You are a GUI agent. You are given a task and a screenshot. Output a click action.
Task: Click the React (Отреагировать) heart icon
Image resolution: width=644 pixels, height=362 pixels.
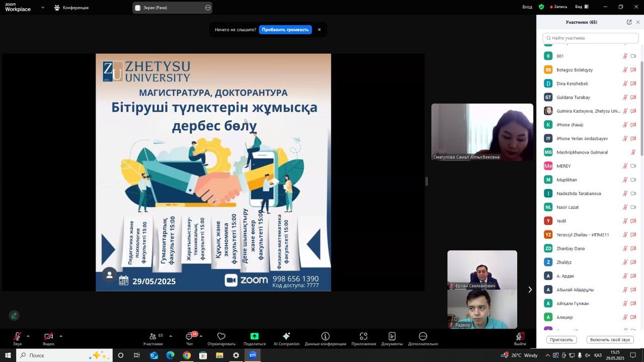[221, 336]
